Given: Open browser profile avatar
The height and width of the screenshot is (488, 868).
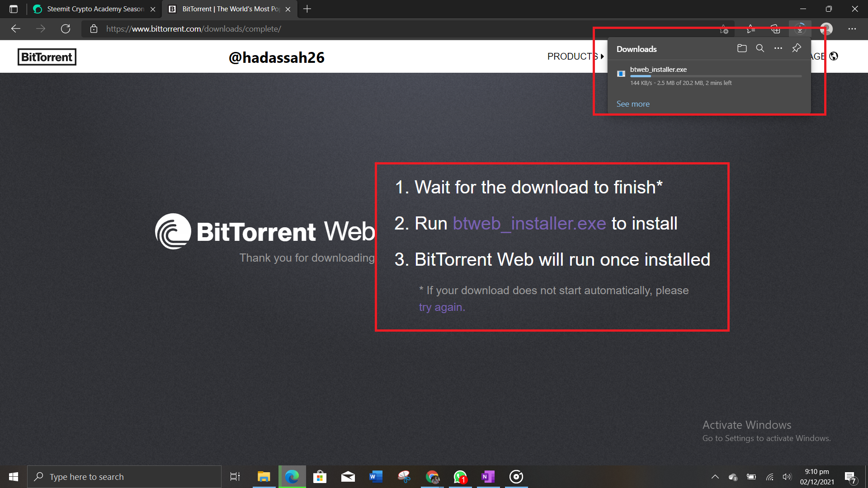Looking at the screenshot, I should coord(826,29).
